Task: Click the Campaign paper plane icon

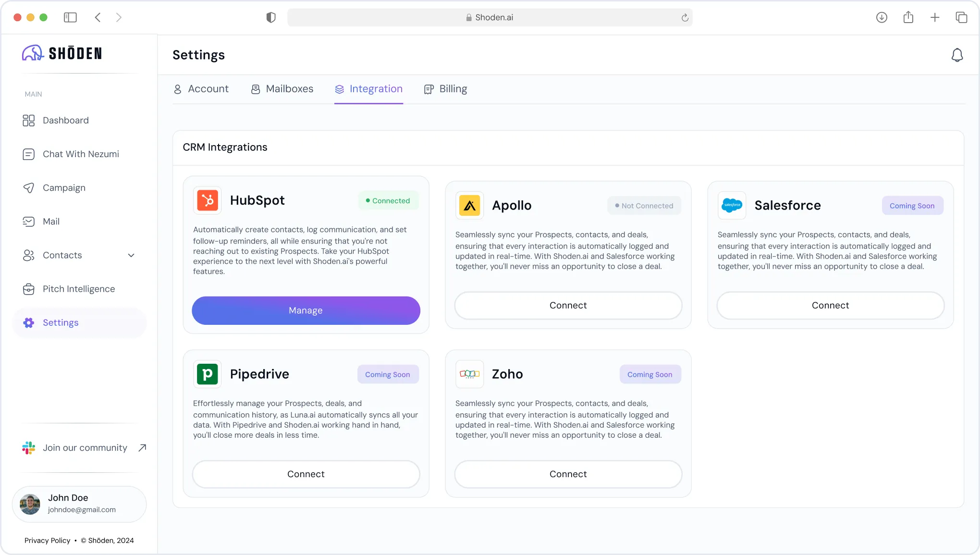Action: pyautogui.click(x=28, y=187)
